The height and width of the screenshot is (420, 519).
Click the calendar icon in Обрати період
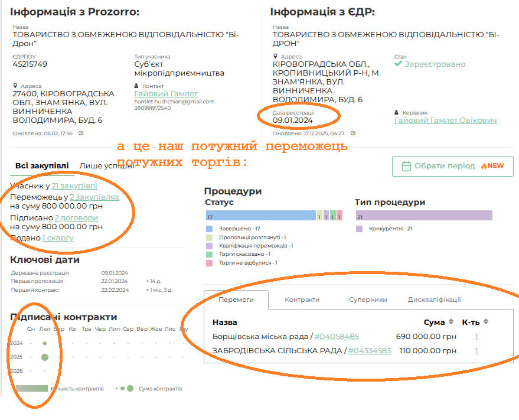click(406, 166)
